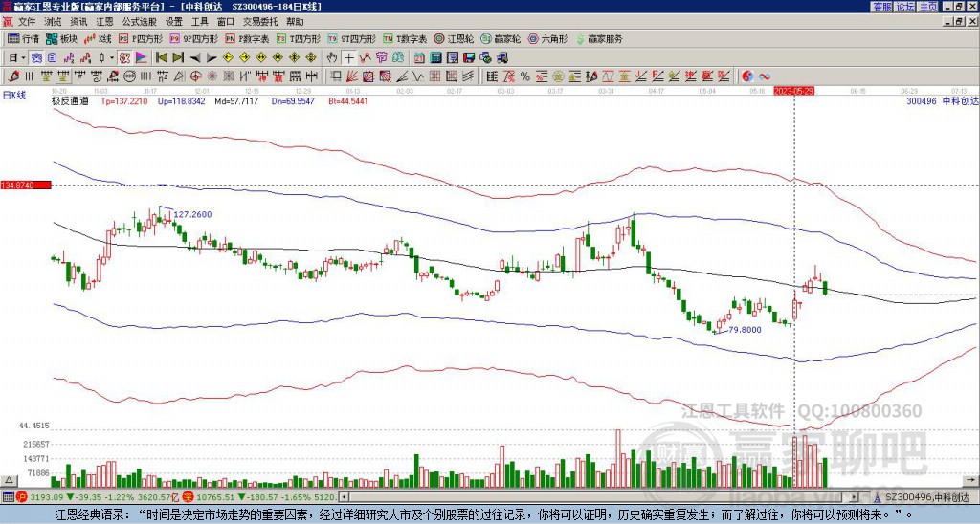Image resolution: width=980 pixels, height=524 pixels.
Task: Click the horizontal scrollbar left arrow
Action: (x=344, y=497)
